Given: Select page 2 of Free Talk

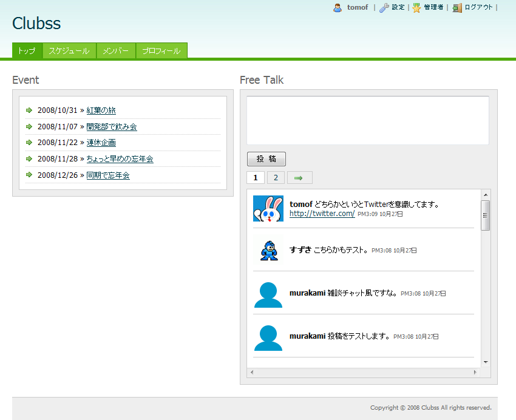Looking at the screenshot, I should point(276,178).
